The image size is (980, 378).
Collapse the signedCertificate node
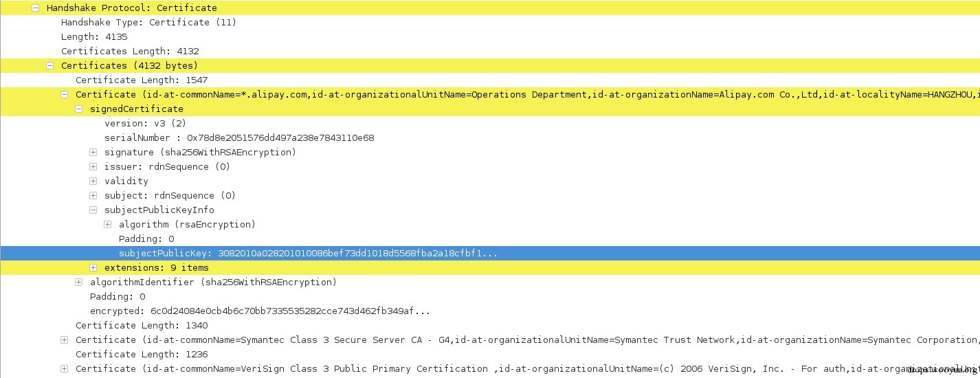click(78, 109)
